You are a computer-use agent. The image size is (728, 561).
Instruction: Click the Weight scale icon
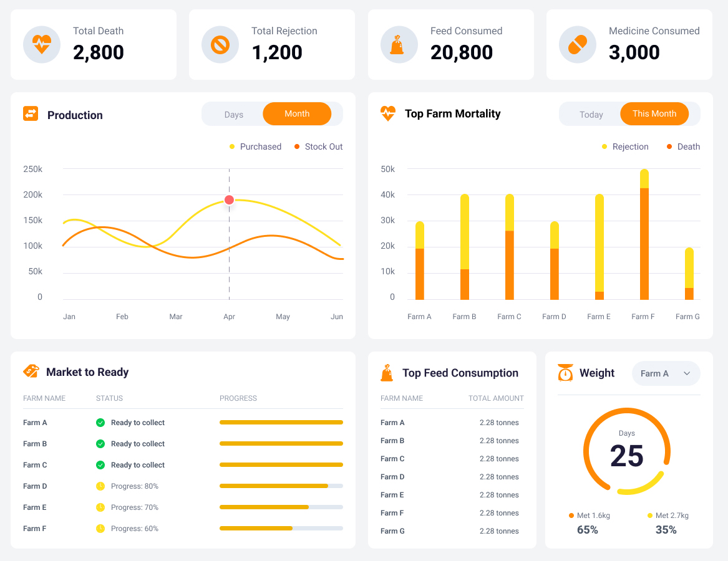pyautogui.click(x=565, y=373)
